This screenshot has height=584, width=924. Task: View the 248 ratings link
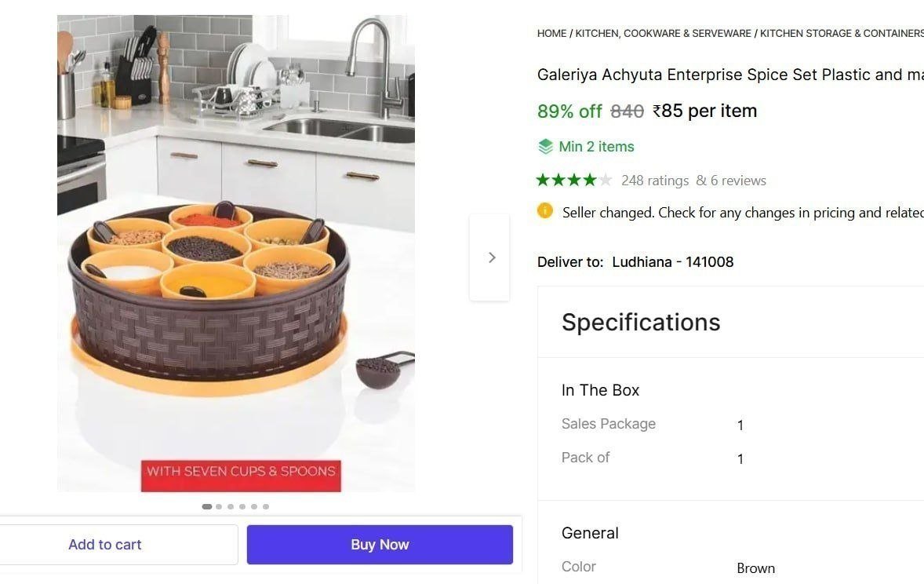pos(655,181)
